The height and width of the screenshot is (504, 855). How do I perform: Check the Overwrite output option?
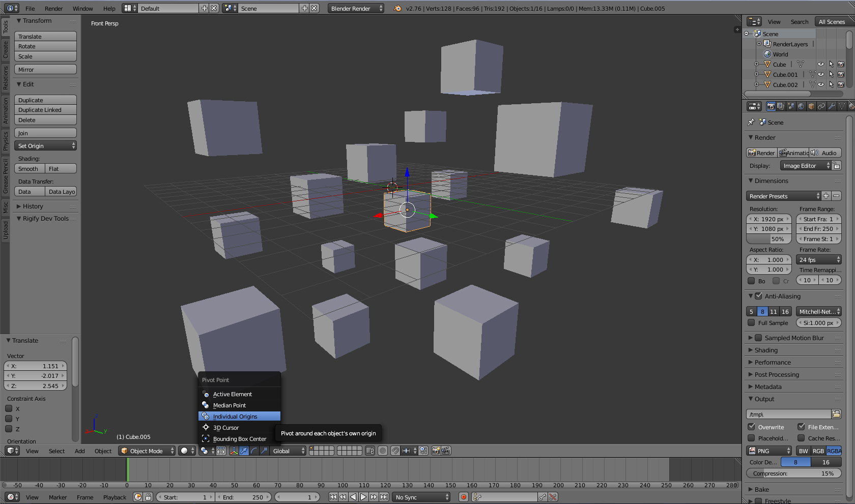pyautogui.click(x=751, y=427)
